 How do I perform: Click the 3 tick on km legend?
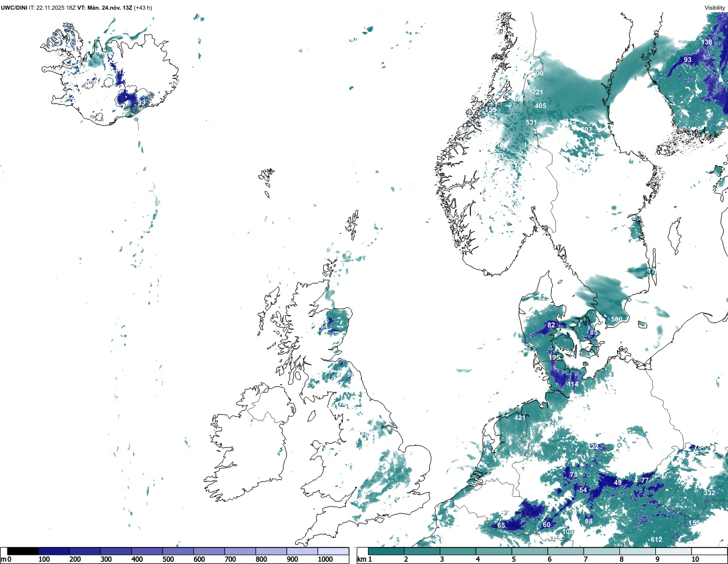click(442, 559)
